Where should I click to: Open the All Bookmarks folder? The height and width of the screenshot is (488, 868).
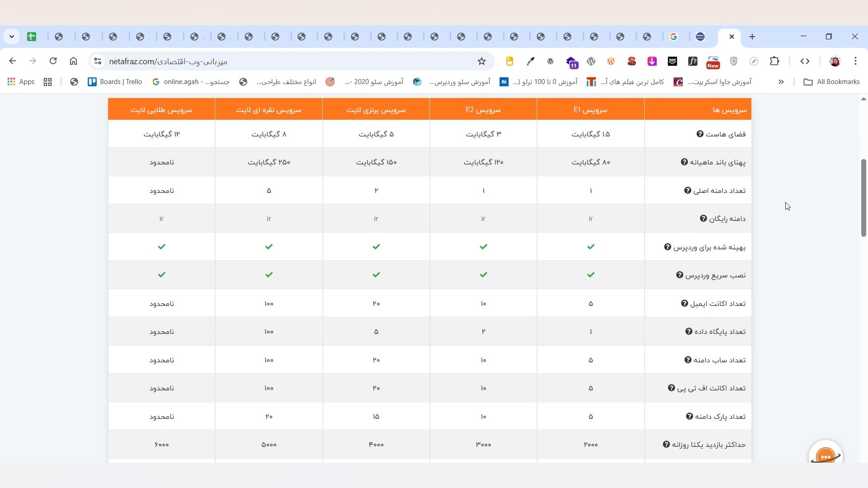831,82
